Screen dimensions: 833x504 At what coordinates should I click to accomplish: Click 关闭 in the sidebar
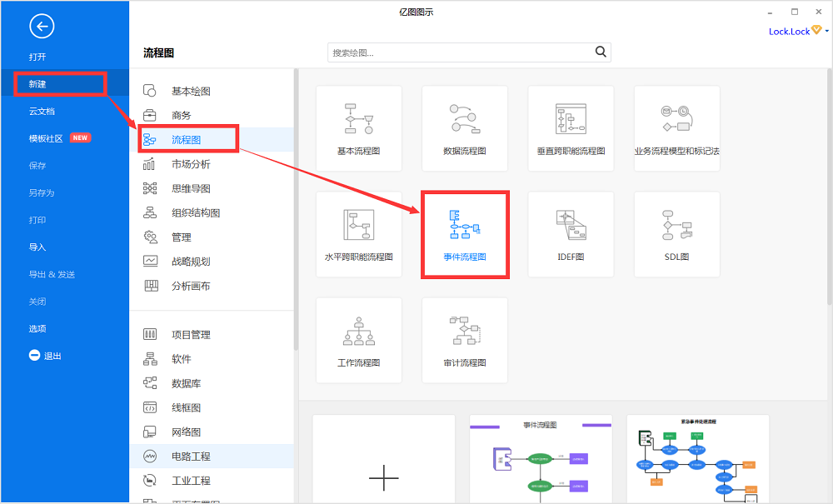37,302
